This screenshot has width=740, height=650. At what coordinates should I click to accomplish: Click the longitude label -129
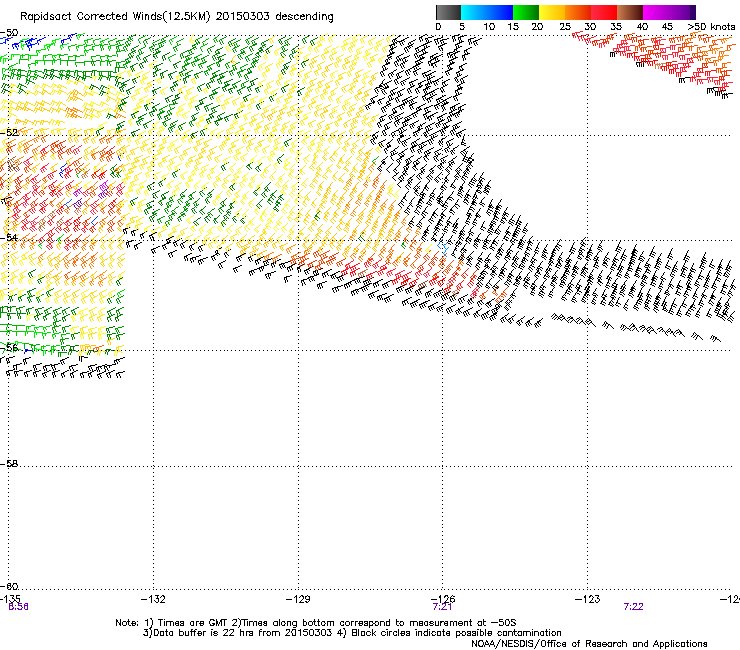298,599
